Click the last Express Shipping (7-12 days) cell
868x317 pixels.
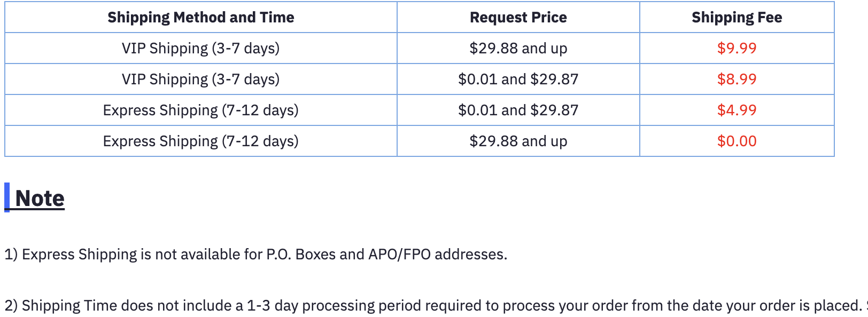tap(200, 141)
